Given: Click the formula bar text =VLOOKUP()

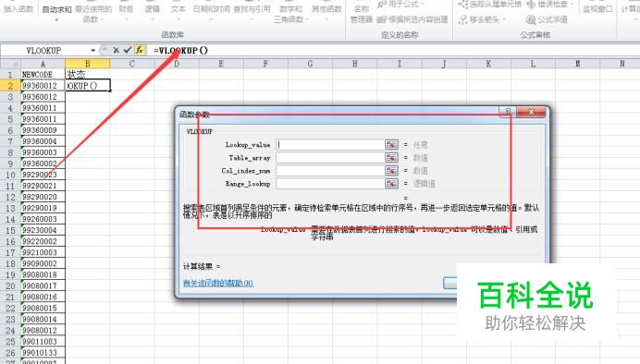Looking at the screenshot, I should click(180, 50).
